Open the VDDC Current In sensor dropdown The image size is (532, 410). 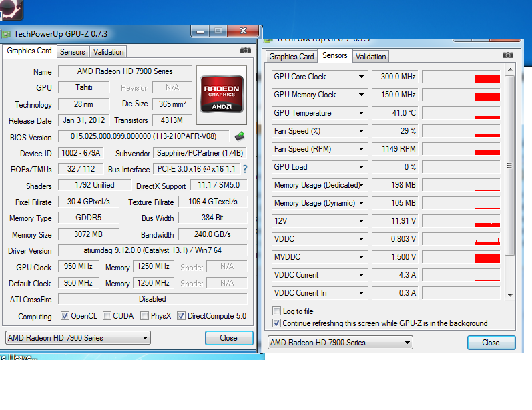[362, 293]
